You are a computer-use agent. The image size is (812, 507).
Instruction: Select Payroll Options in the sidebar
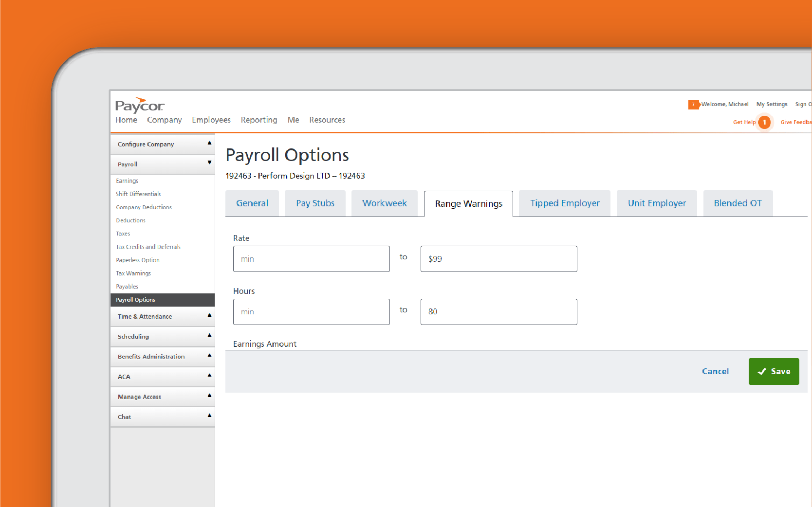tap(163, 300)
